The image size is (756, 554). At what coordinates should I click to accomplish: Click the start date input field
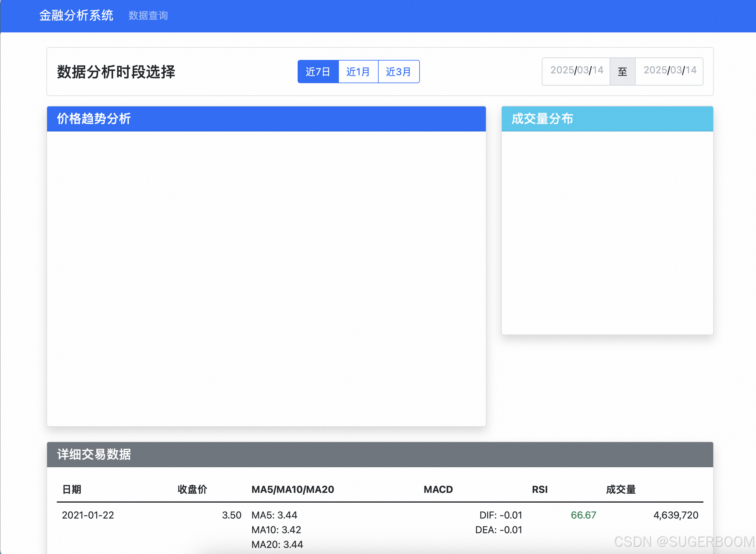576,71
